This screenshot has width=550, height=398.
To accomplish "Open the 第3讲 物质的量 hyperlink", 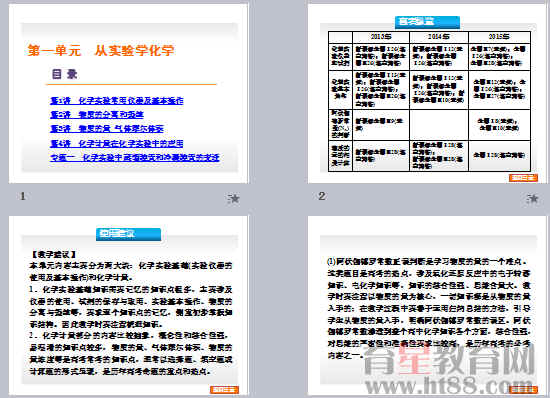I will (107, 129).
